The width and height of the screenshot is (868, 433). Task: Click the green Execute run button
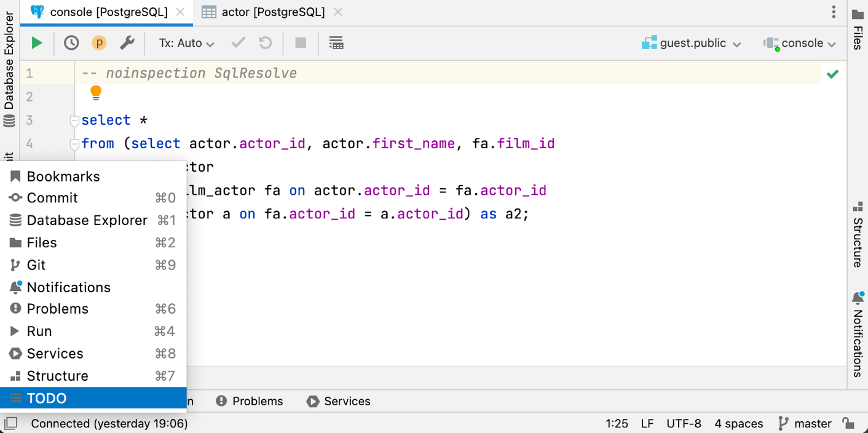coord(37,43)
